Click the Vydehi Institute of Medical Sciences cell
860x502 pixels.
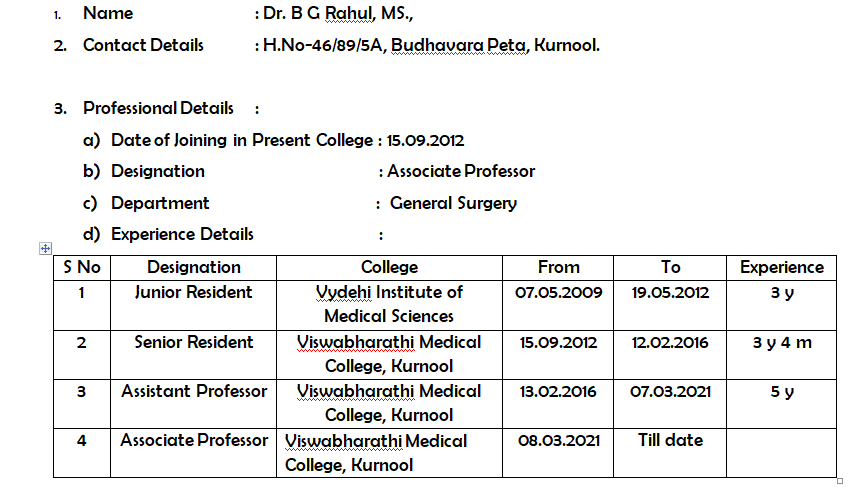[x=389, y=305]
